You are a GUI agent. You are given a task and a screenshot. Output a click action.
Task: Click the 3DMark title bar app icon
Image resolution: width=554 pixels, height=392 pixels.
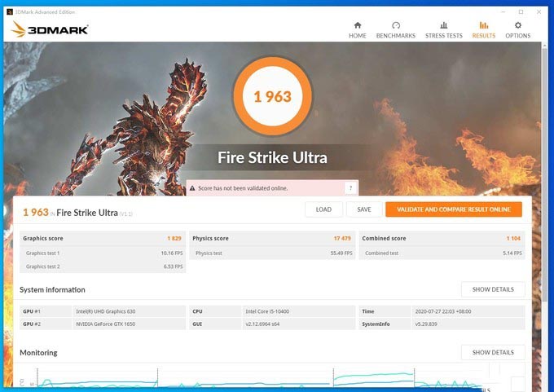[10, 12]
